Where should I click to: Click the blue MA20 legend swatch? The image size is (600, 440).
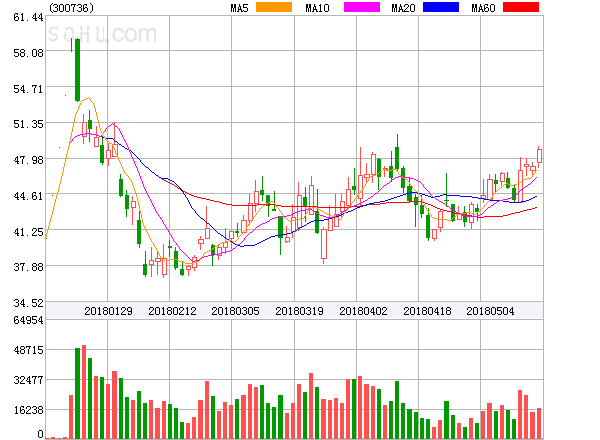click(441, 7)
